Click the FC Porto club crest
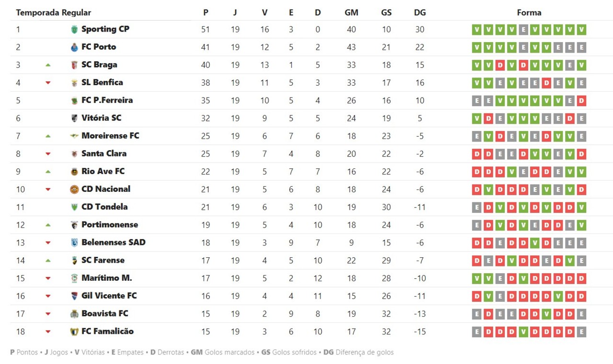This screenshot has width=613, height=364. tap(74, 47)
